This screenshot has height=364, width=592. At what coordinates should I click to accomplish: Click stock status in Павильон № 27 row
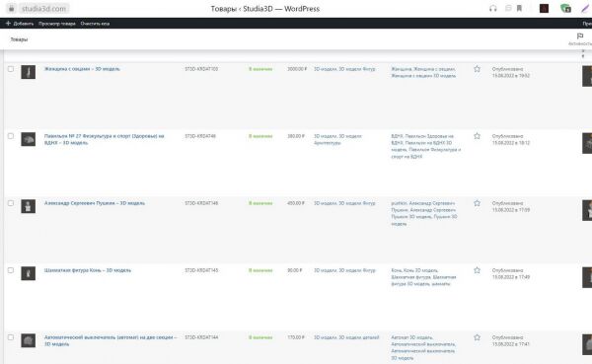point(260,136)
